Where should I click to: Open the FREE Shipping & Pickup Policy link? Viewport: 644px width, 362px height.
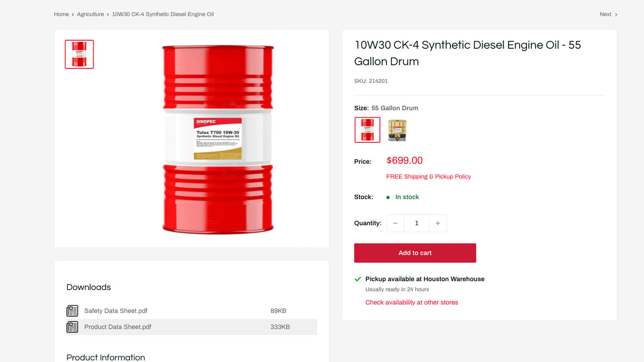pos(428,176)
